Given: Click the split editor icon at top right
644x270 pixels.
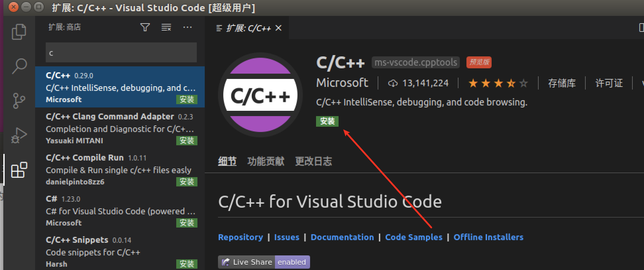Looking at the screenshot, I should point(641,28).
